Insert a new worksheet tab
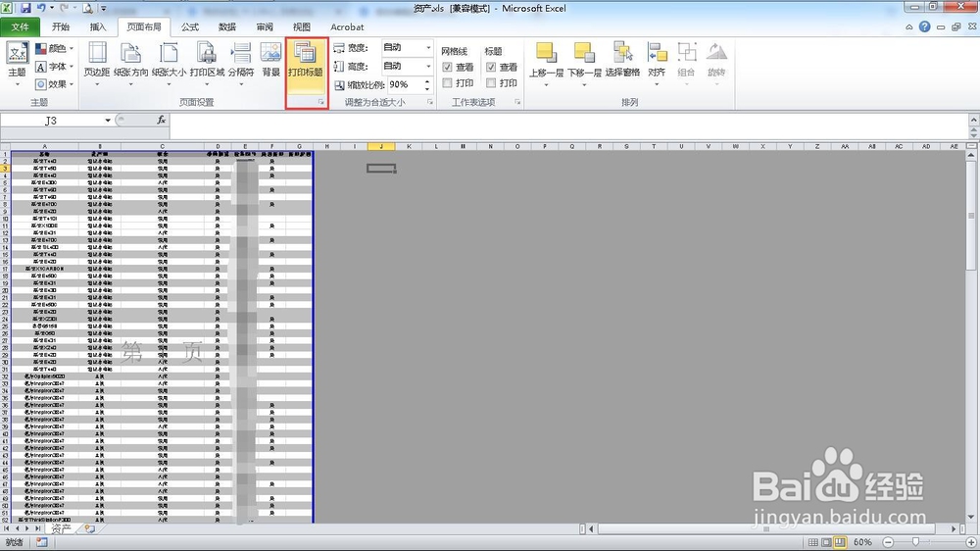Screen dimensions: 980x551 pos(90,529)
